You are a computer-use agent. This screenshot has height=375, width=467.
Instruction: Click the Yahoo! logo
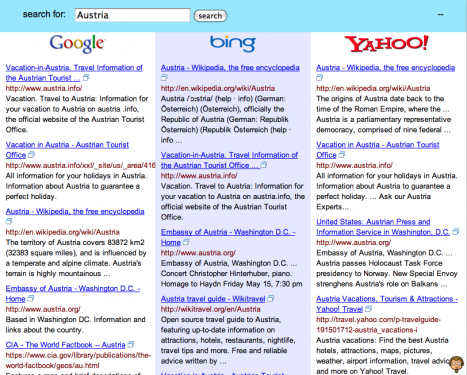386,44
